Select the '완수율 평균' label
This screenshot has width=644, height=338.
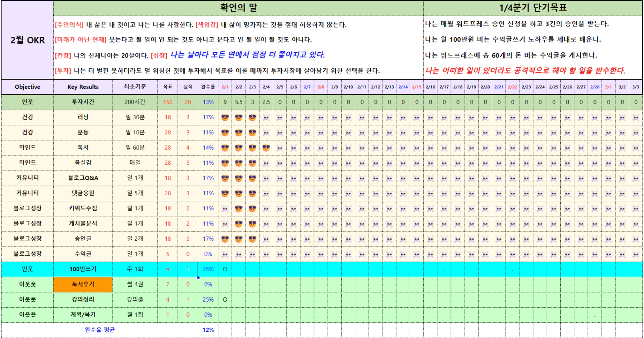[100, 330]
